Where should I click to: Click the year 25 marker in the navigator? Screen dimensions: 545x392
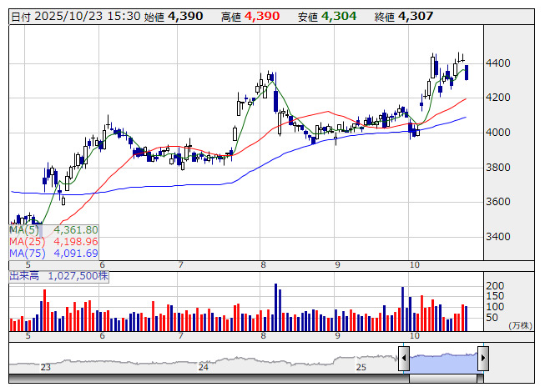coord(361,367)
